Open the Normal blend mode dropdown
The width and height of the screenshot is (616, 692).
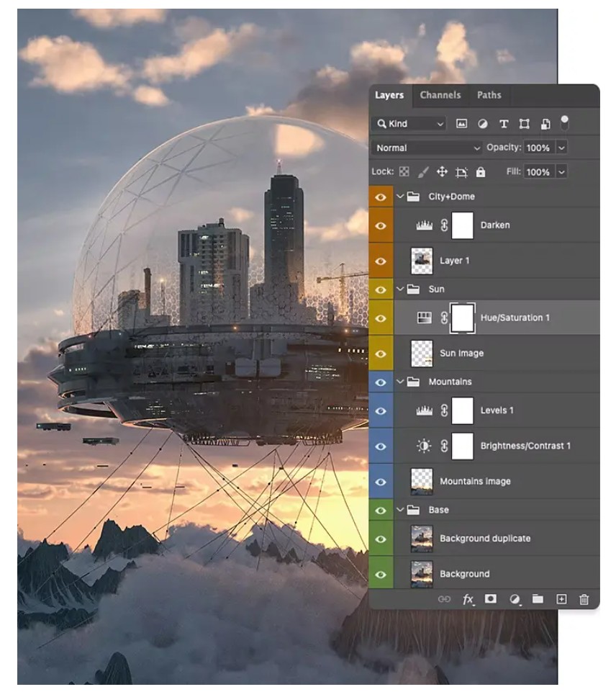point(427,148)
